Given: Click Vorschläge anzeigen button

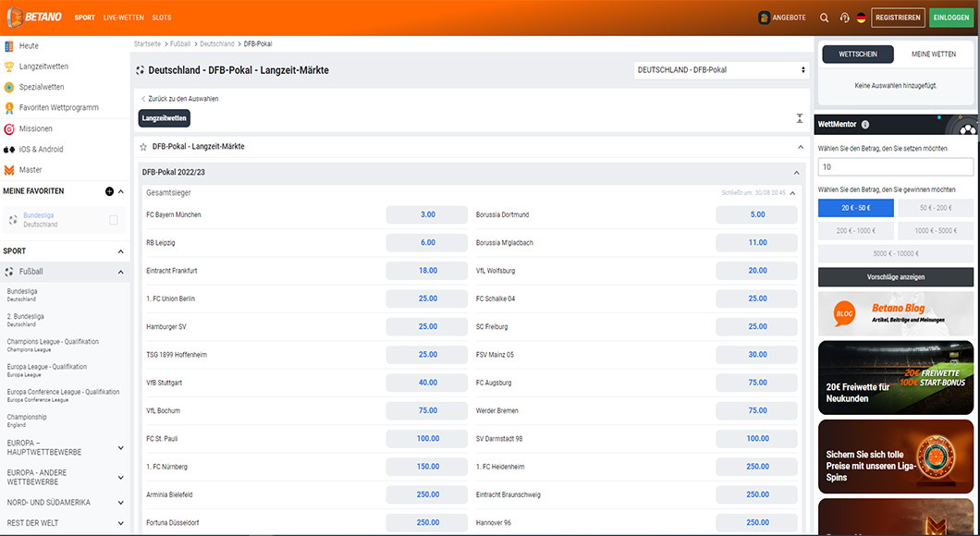Looking at the screenshot, I should pos(896,276).
